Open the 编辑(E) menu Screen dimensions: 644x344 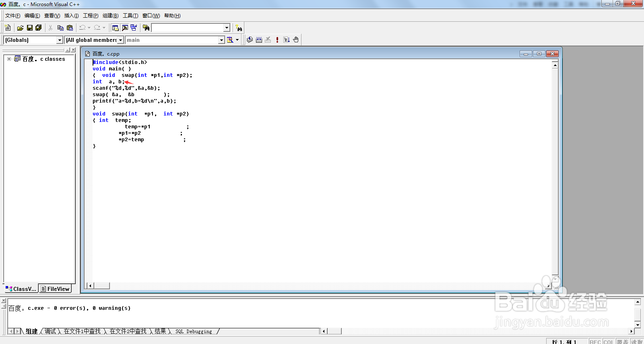(32, 16)
